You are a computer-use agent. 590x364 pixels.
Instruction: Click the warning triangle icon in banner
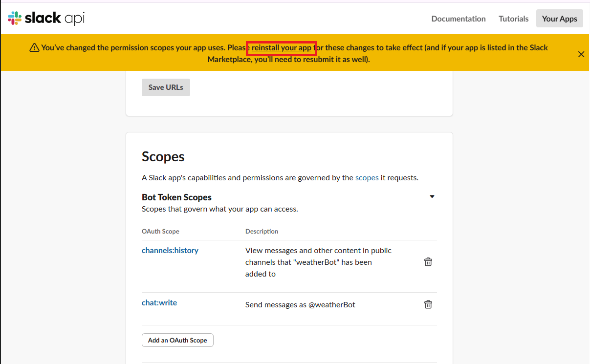pyautogui.click(x=34, y=48)
